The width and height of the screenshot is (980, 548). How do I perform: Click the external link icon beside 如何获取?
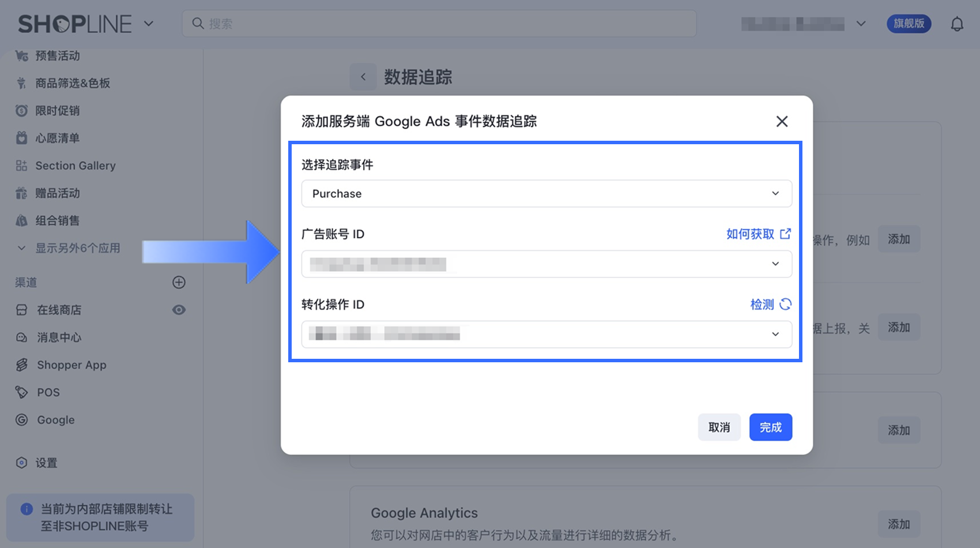(x=785, y=234)
